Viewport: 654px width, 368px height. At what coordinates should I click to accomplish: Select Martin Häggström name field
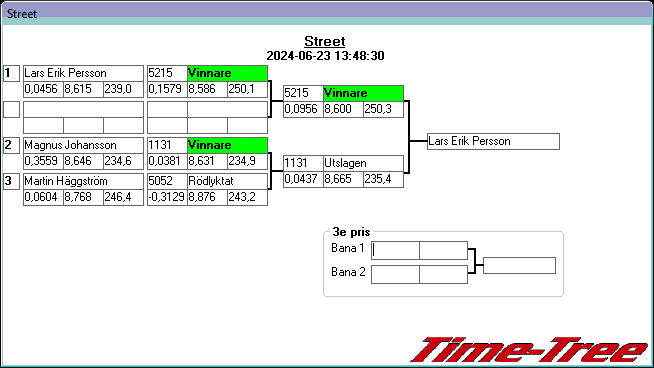point(83,181)
